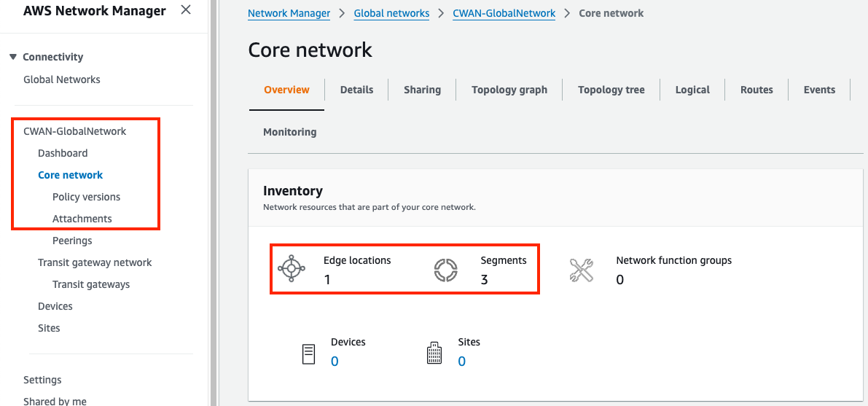Image resolution: width=868 pixels, height=406 pixels.
Task: Open Shared by me in sidebar
Action: [55, 401]
